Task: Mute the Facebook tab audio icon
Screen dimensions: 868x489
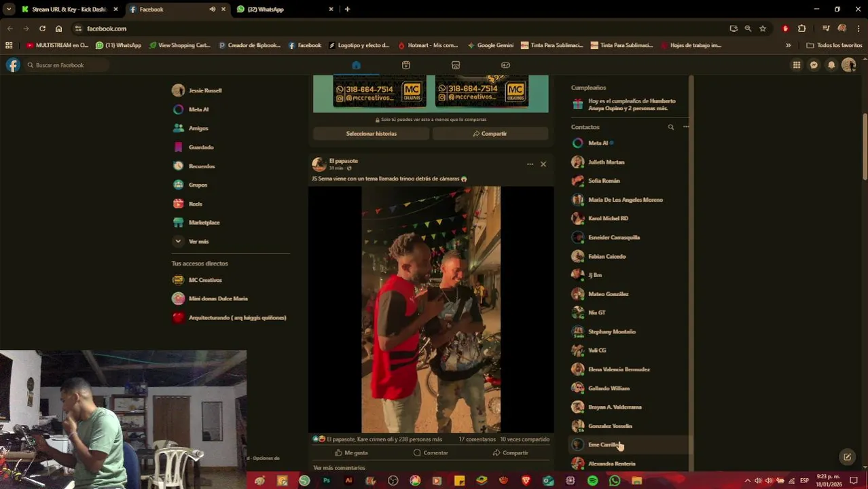Action: (x=212, y=10)
